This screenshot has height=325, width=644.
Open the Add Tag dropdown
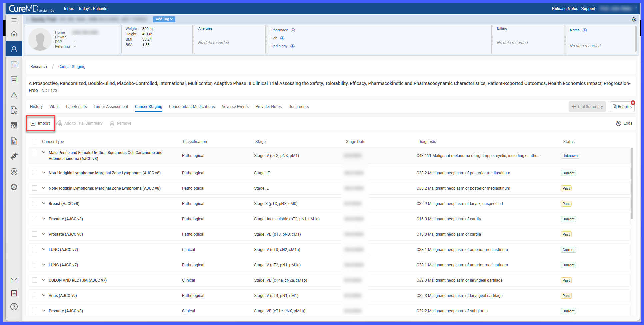164,19
